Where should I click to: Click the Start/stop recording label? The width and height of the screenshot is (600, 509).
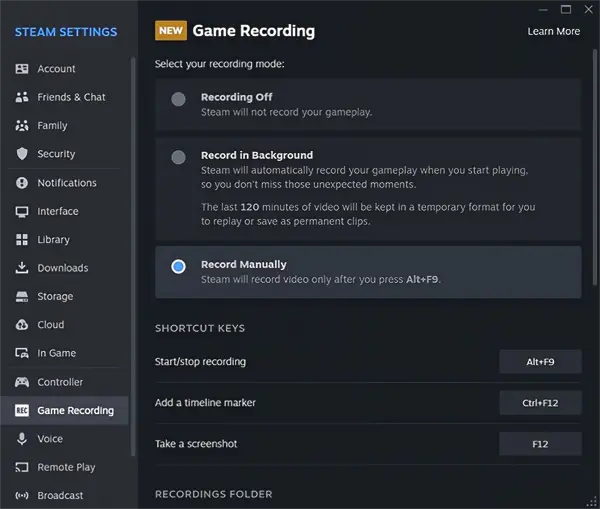[x=201, y=362]
